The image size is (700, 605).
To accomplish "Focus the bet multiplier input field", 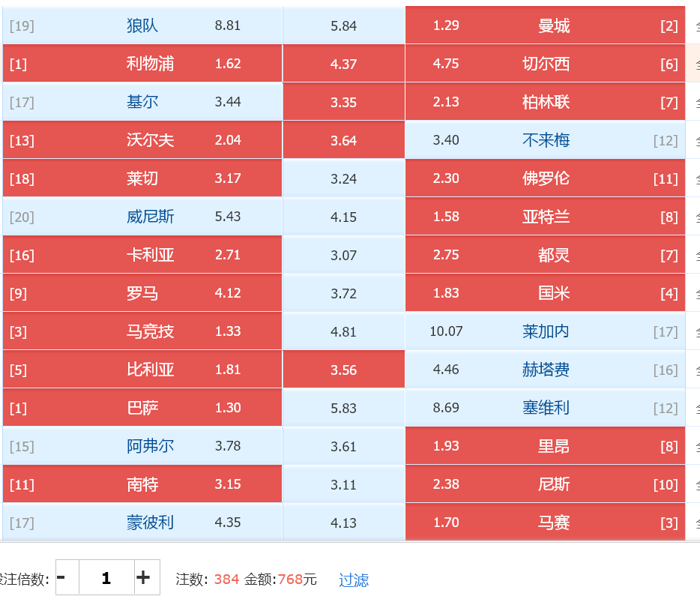I will click(106, 577).
